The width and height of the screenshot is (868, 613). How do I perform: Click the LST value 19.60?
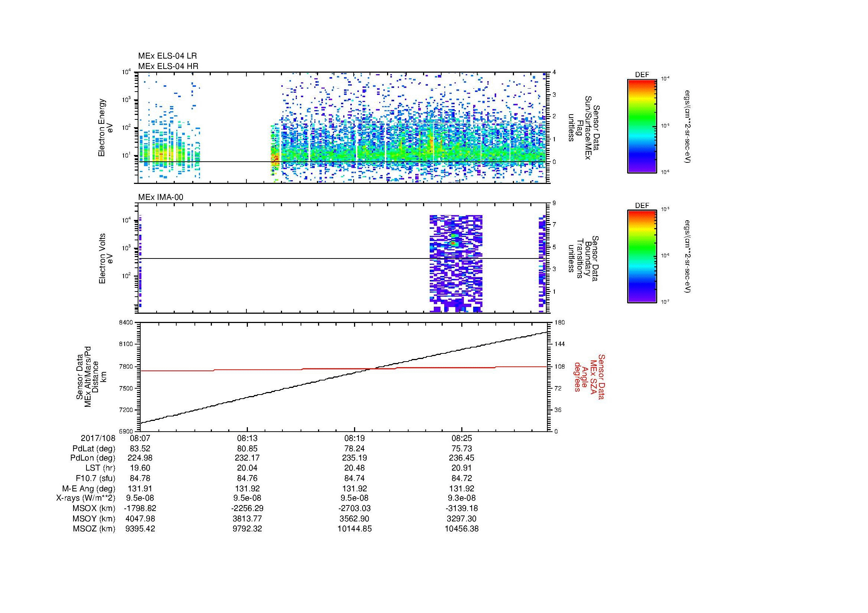140,468
